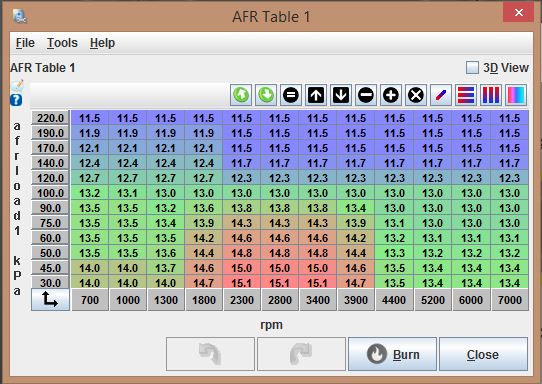The image size is (542, 384).
Task: Click the black up arrow increment icon
Action: point(316,95)
